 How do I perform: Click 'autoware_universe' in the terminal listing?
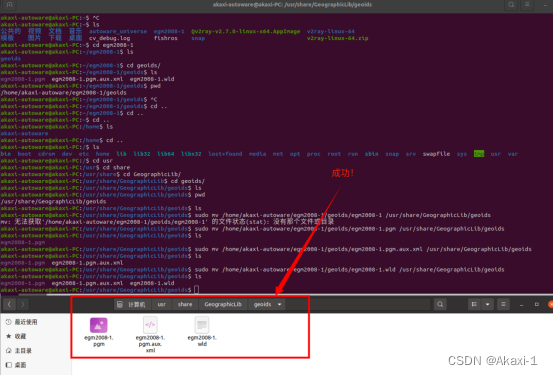click(118, 31)
